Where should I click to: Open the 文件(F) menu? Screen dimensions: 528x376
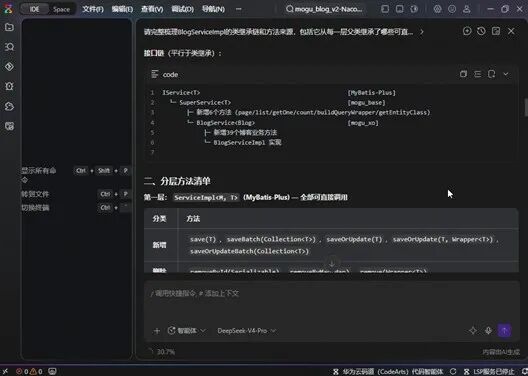(x=93, y=9)
